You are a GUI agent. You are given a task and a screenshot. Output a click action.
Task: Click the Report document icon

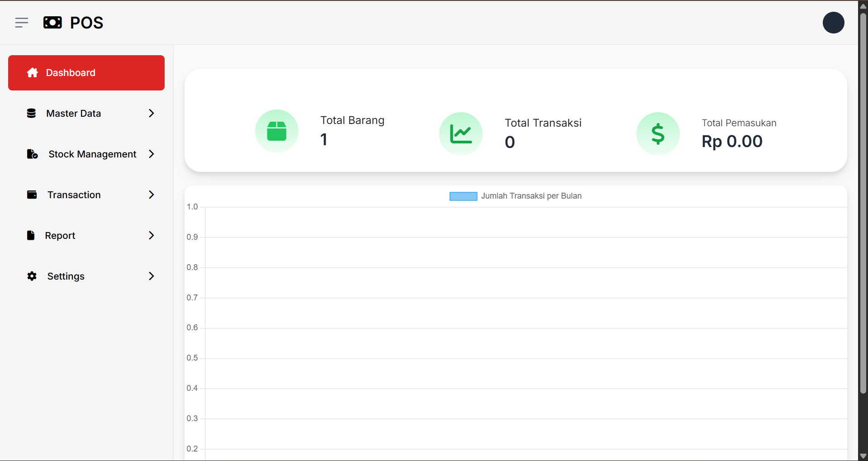click(31, 236)
